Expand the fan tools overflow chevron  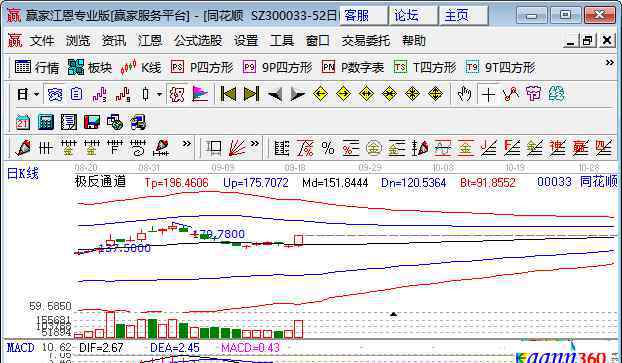pyautogui.click(x=255, y=144)
